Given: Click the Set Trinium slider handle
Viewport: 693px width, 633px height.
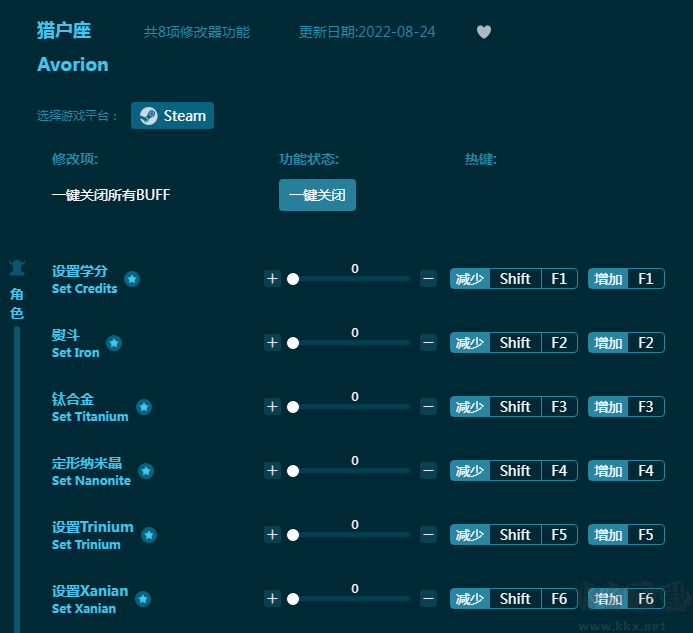Looking at the screenshot, I should click(293, 535).
